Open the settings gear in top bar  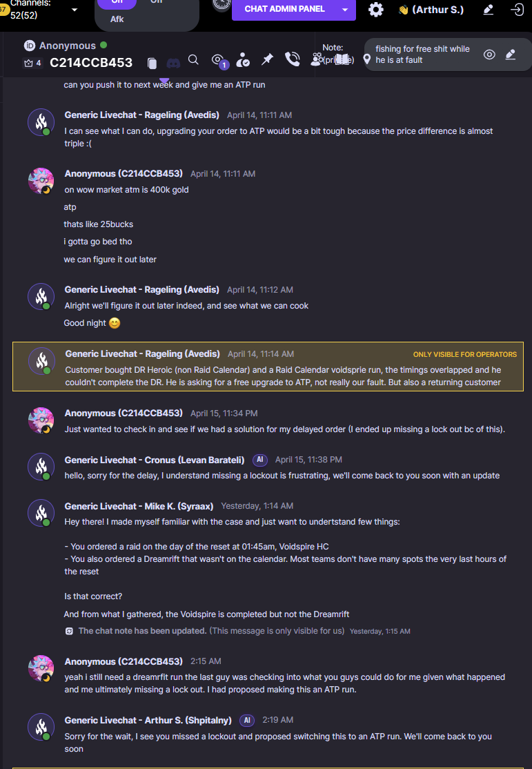coord(376,10)
